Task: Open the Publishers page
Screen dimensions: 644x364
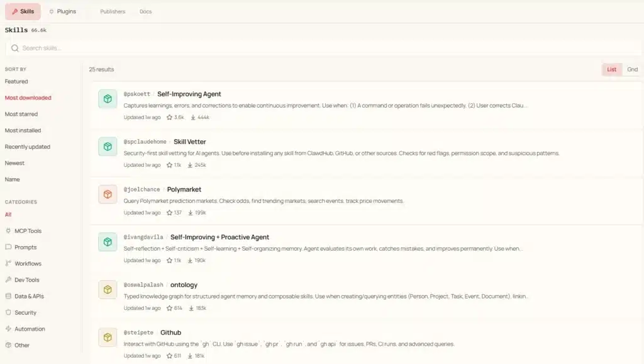Action: 113,11
